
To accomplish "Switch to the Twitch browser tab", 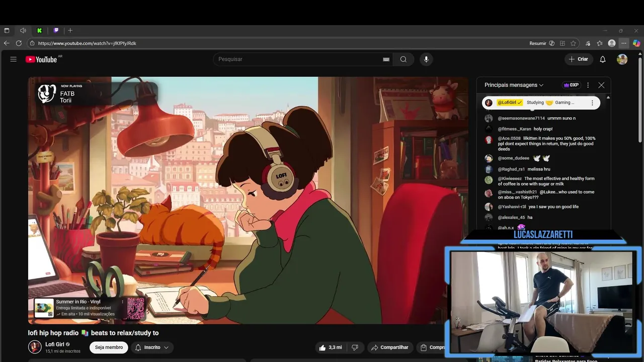I will point(56,31).
